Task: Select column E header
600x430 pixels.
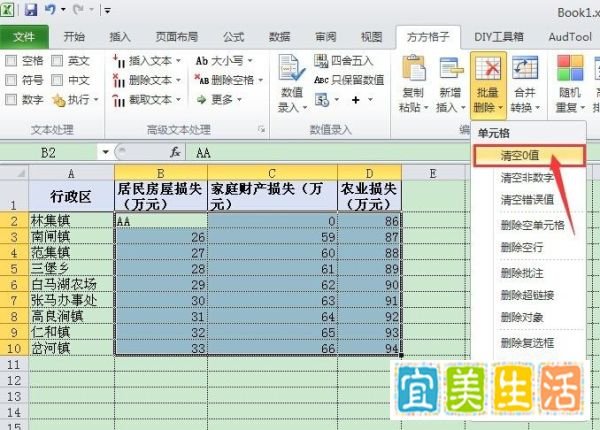Action: 433,173
